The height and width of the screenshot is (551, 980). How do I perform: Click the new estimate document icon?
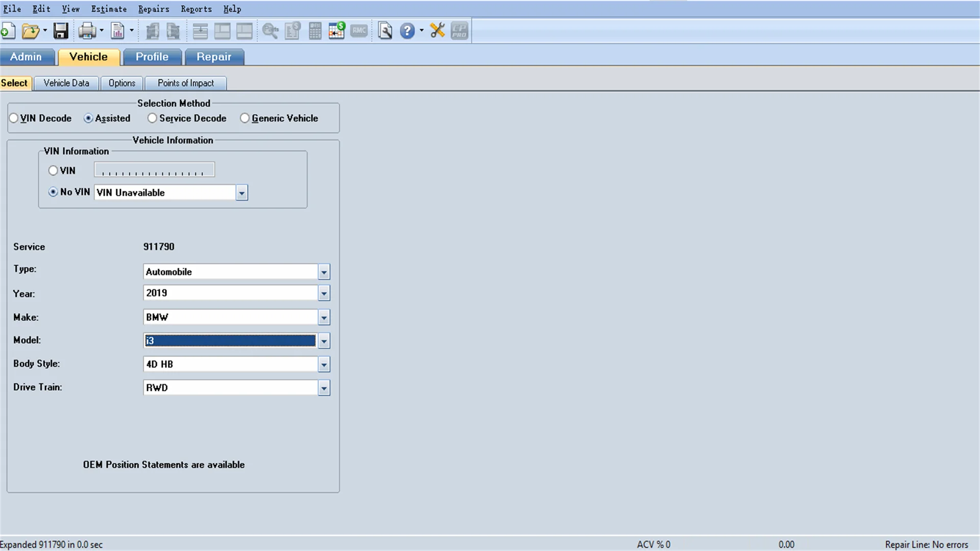8,31
